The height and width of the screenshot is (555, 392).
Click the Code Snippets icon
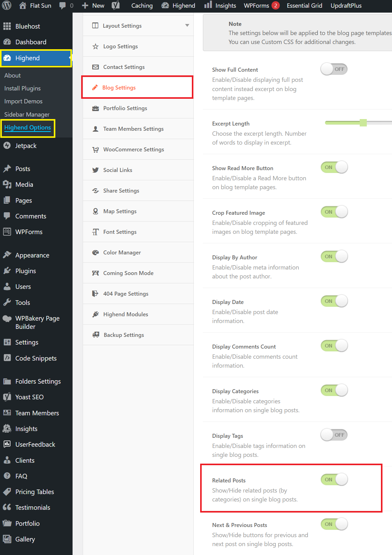tap(7, 358)
